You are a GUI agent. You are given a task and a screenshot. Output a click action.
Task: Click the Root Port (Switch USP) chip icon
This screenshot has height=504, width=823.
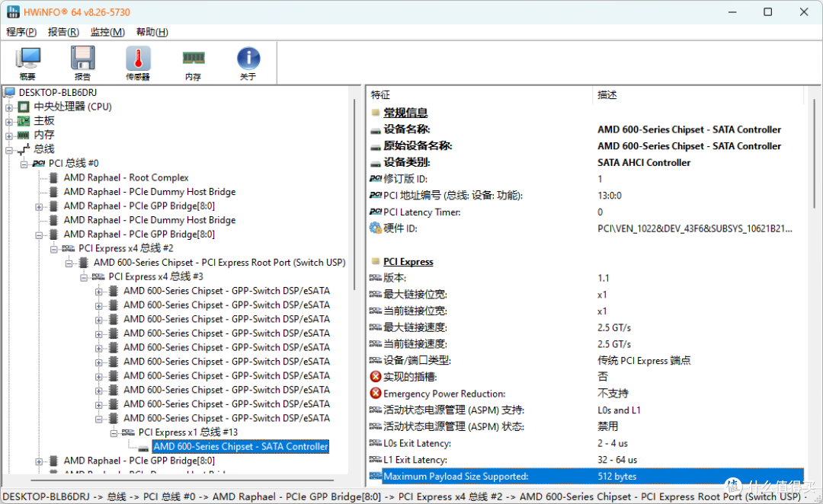point(84,262)
